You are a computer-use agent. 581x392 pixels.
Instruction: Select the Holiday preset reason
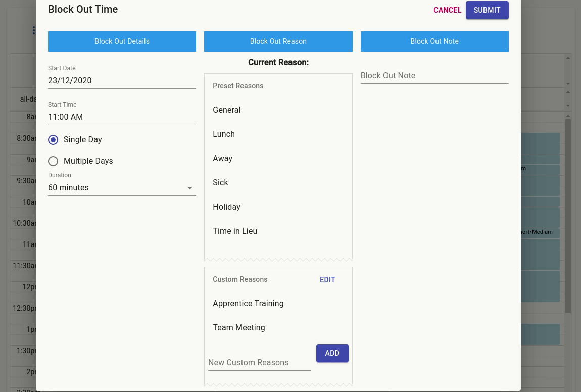226,207
